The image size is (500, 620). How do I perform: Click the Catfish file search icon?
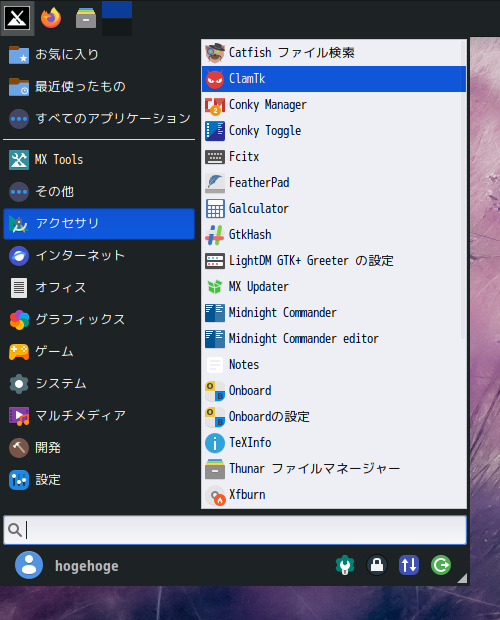[215, 53]
